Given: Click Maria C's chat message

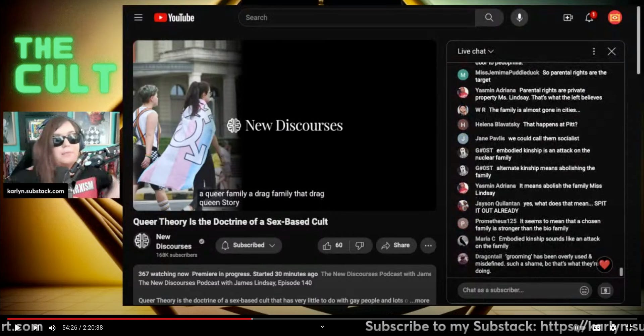Looking at the screenshot, I should click(x=537, y=242).
